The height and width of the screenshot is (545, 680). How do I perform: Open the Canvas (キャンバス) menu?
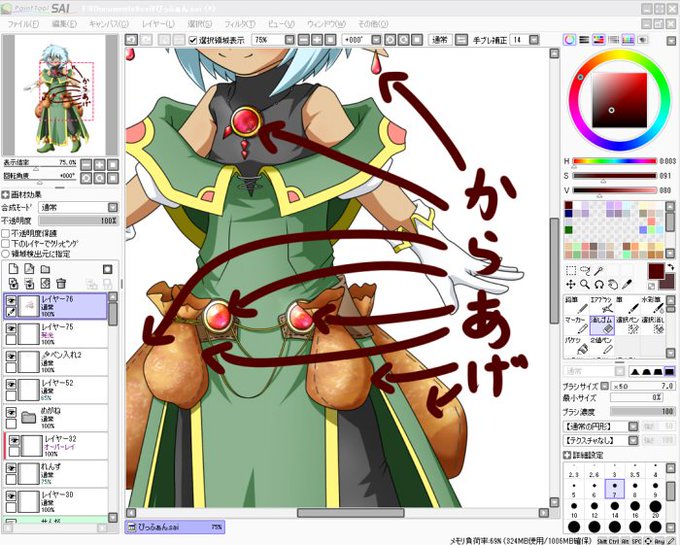click(x=109, y=24)
